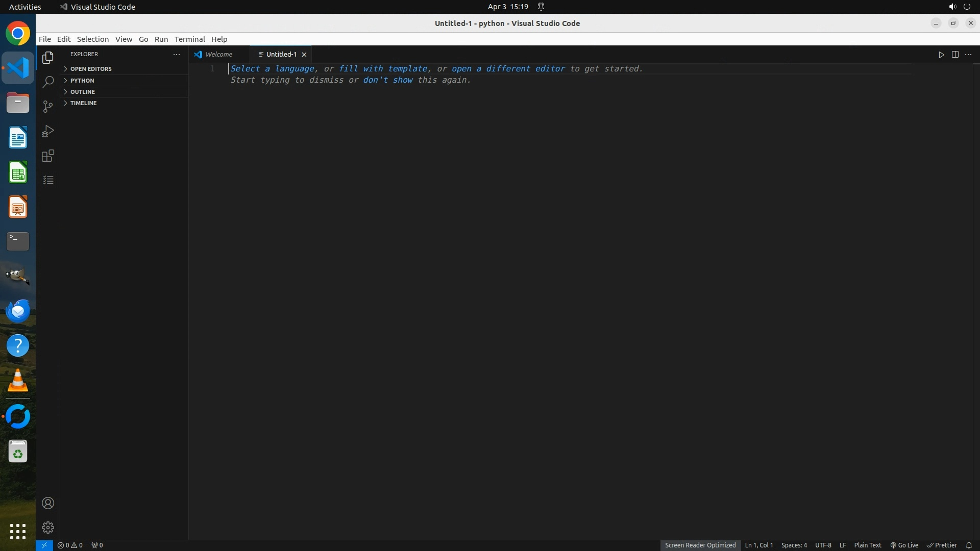Click Plain Text language mode selector

pyautogui.click(x=867, y=545)
